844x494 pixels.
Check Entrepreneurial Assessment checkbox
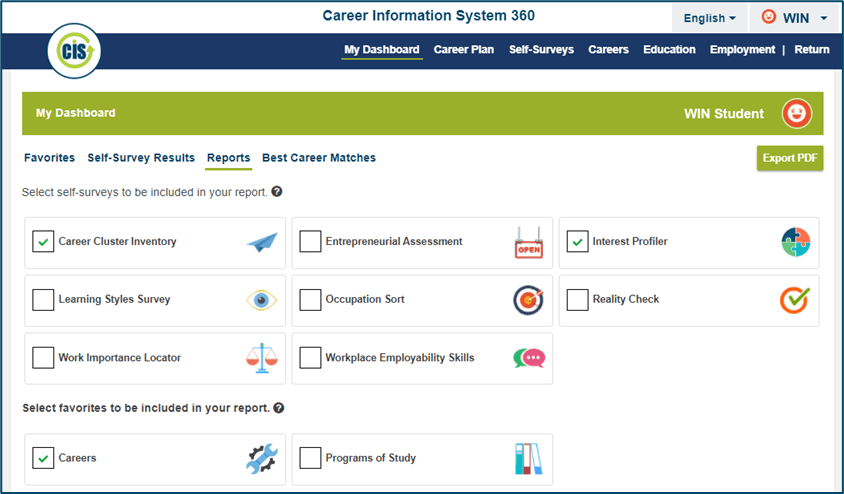click(x=310, y=242)
